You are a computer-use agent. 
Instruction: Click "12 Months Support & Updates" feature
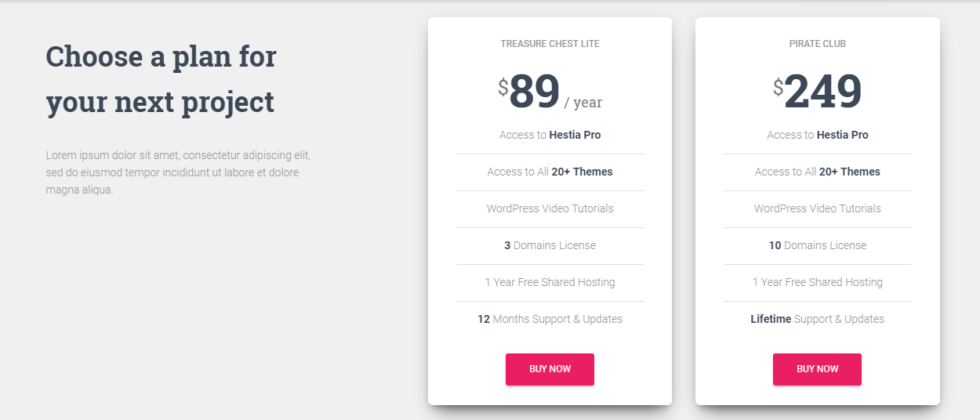(550, 319)
